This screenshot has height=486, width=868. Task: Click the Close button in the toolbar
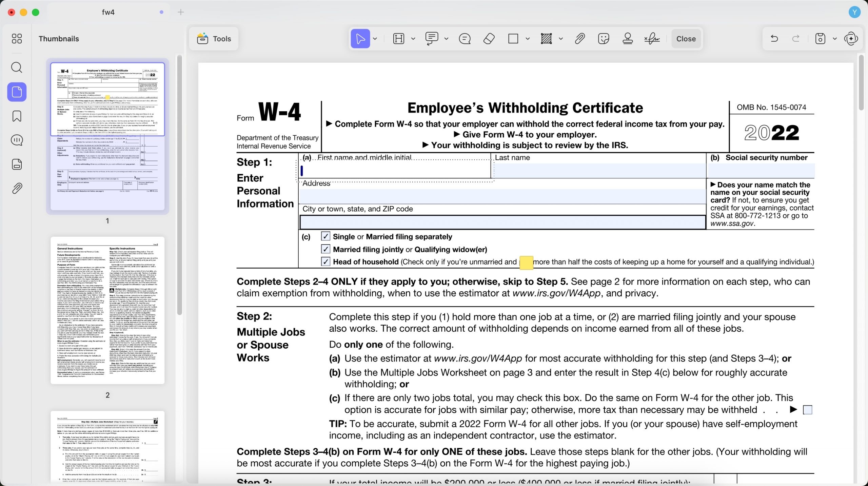(x=686, y=39)
